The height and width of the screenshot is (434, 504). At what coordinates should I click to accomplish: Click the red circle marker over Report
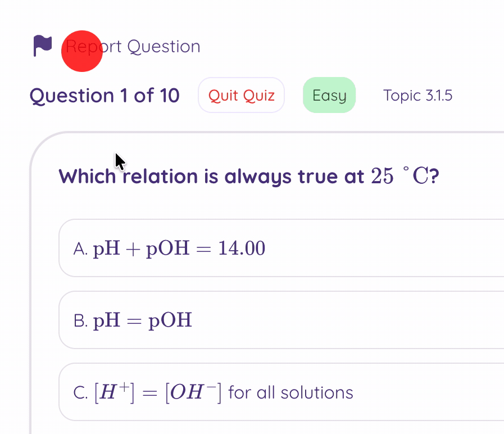pyautogui.click(x=82, y=51)
